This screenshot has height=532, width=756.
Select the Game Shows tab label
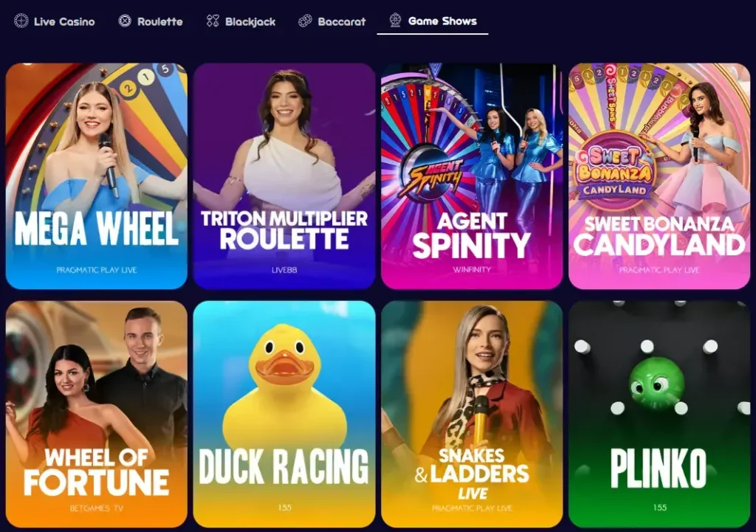[x=442, y=21]
